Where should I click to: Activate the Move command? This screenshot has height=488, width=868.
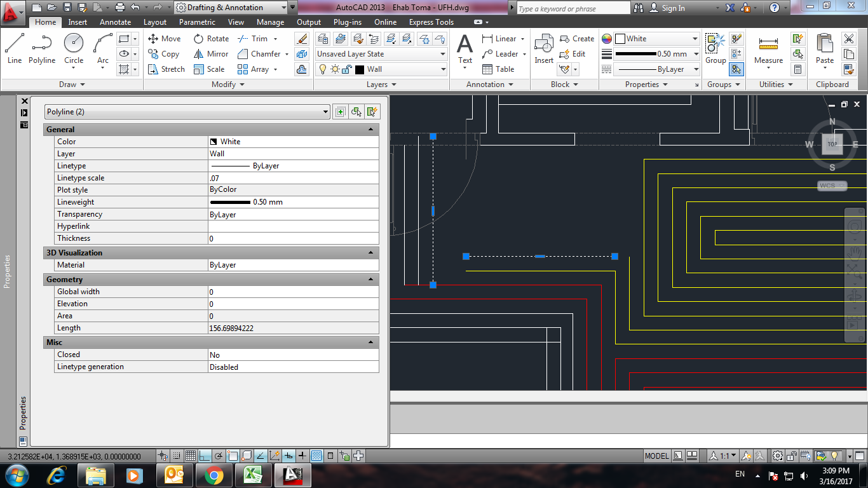(164, 39)
